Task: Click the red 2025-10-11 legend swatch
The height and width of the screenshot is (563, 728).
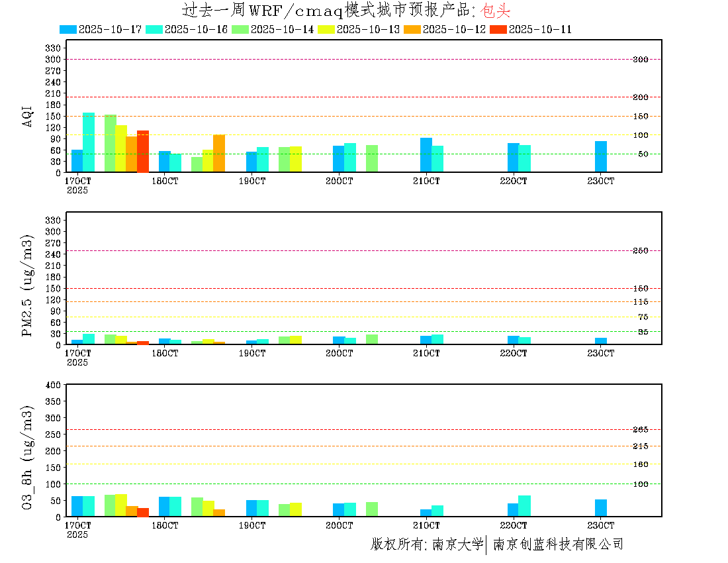Action: pos(498,29)
